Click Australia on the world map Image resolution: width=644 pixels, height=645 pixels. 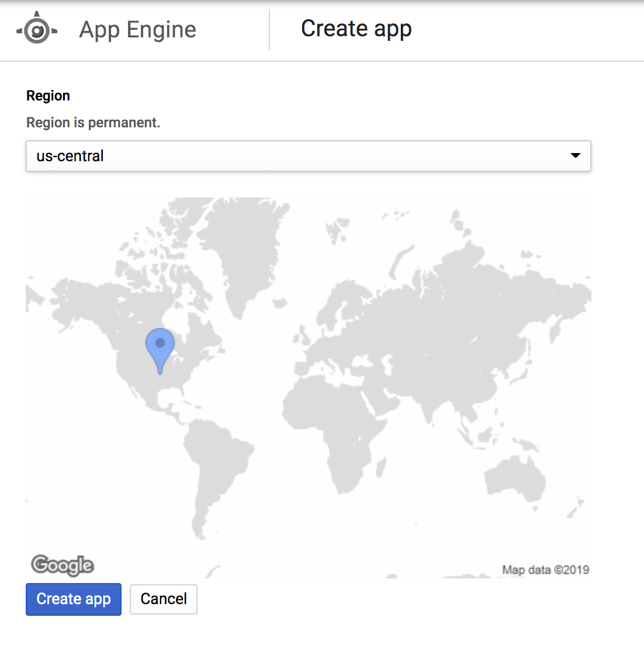click(x=514, y=479)
